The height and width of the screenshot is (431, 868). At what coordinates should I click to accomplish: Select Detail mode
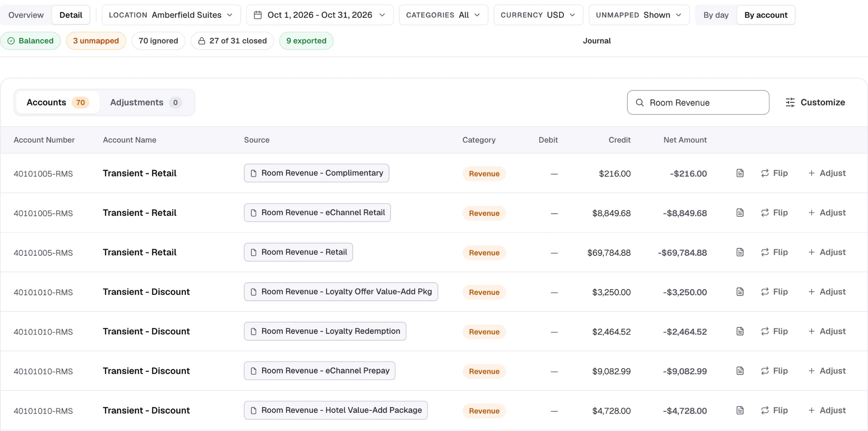point(71,15)
